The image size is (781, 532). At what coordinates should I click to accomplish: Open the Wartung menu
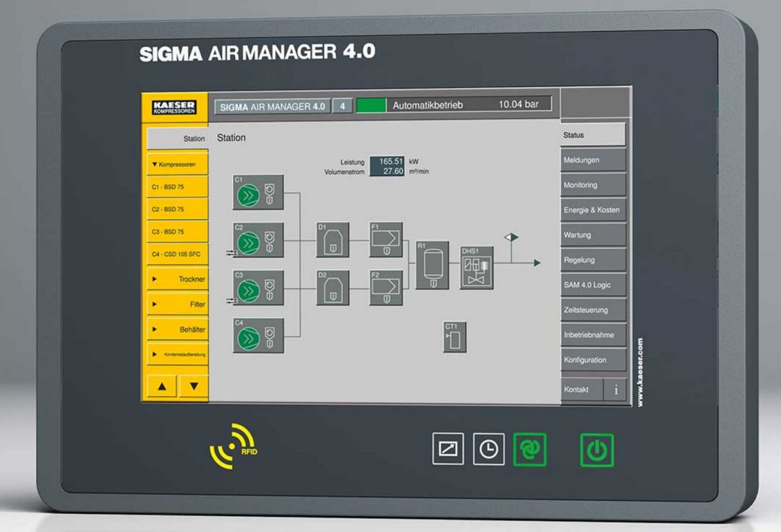[593, 234]
